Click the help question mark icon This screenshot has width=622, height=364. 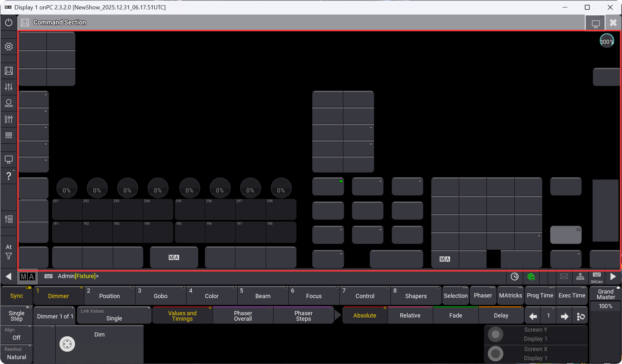click(x=9, y=176)
